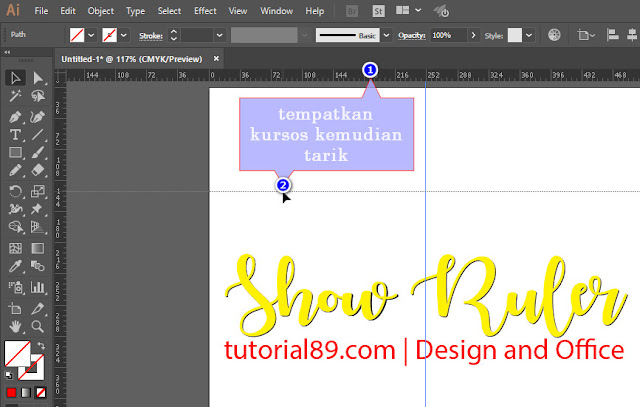Reset to default fill and stroke
640x407 pixels.
[9, 375]
